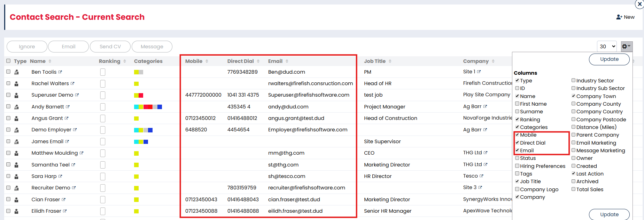Uncheck the Direct Dial column option
The image size is (644, 220).
point(517,142)
